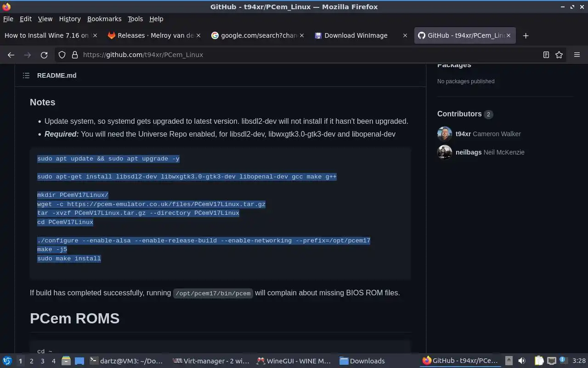Click the './configure --enable-alsa' command line
The image size is (588, 368).
(x=204, y=241)
